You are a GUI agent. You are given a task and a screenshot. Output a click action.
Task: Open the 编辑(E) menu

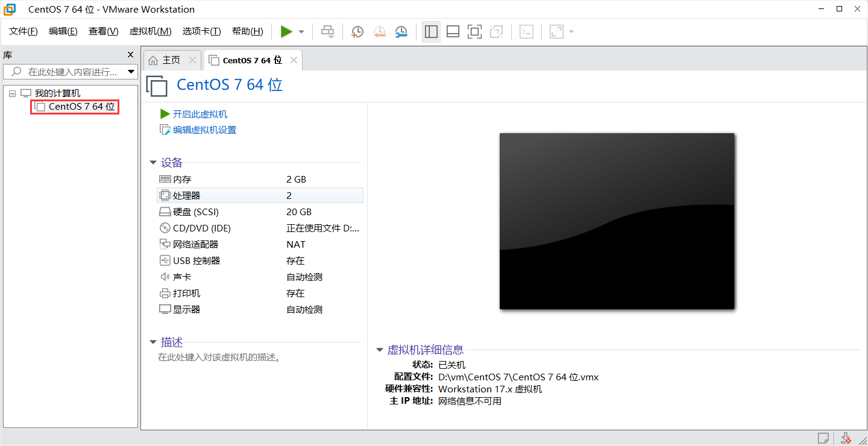pos(63,31)
